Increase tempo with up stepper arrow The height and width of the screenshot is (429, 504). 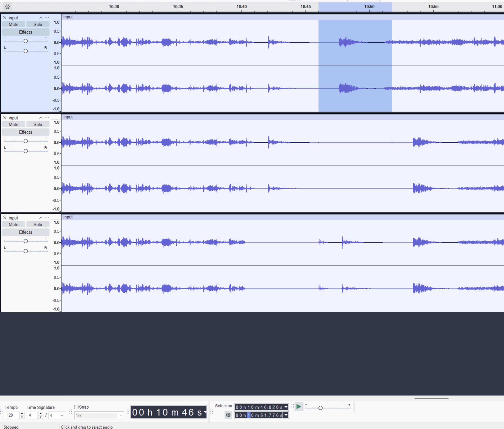pos(22,413)
